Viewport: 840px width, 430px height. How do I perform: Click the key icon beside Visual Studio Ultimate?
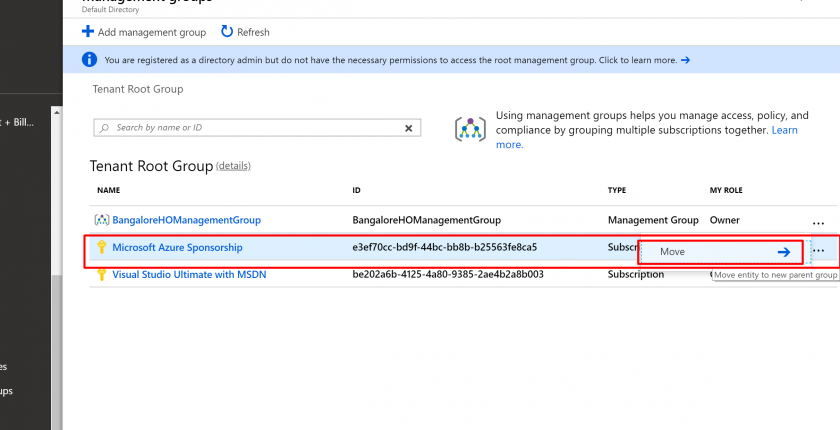tap(100, 274)
